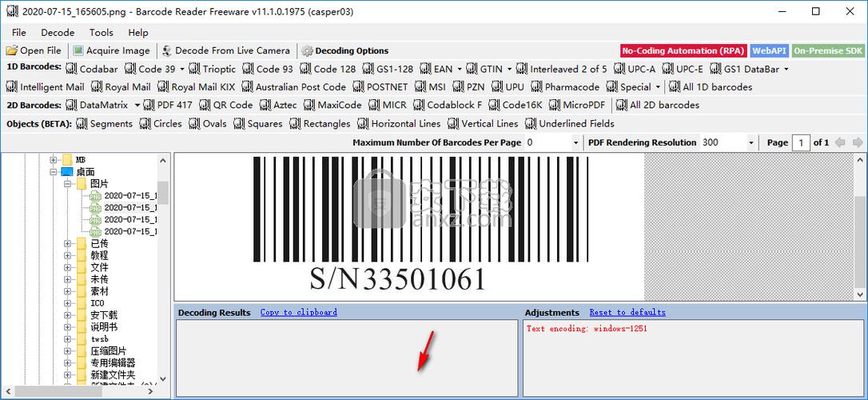Open Maximum Number Of Barcodes Per Page dropdown
The image size is (868, 400).
(x=575, y=143)
